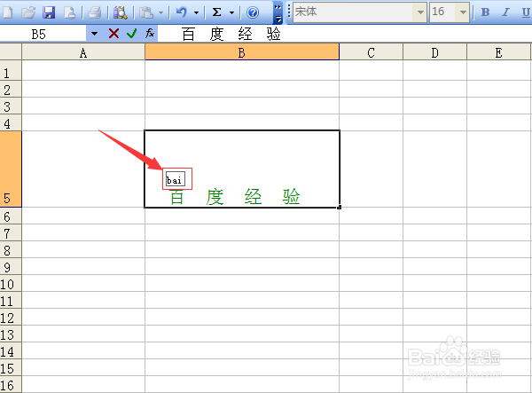Screen dimensions: 532x393
Task: Open the Name Box dropdown arrow
Action: pyautogui.click(x=94, y=34)
